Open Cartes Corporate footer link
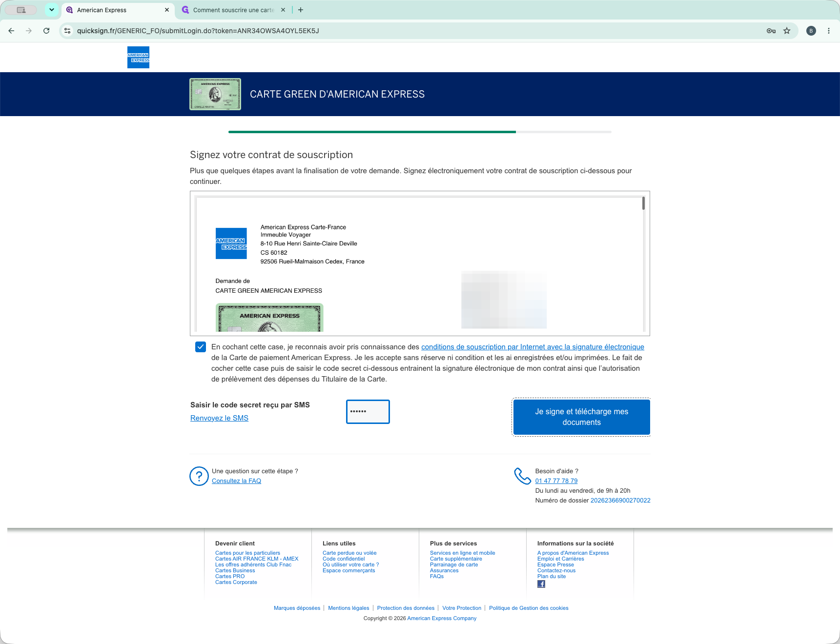 click(x=236, y=583)
